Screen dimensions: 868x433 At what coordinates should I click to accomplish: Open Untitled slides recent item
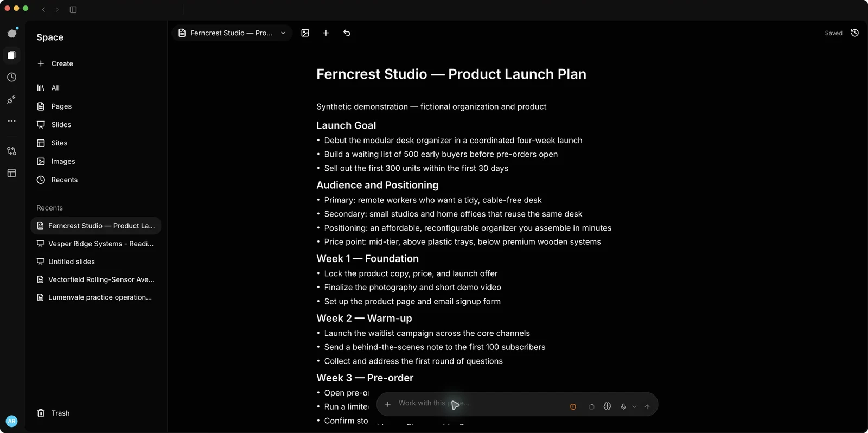click(x=96, y=262)
